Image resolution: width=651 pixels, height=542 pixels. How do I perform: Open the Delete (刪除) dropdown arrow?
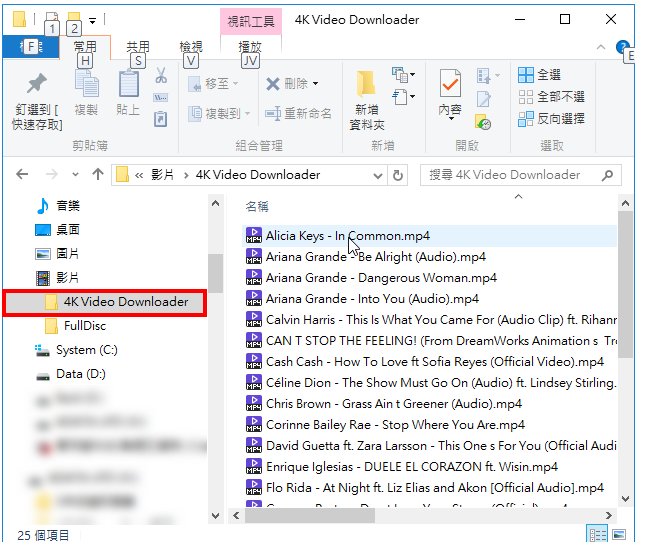(x=316, y=84)
